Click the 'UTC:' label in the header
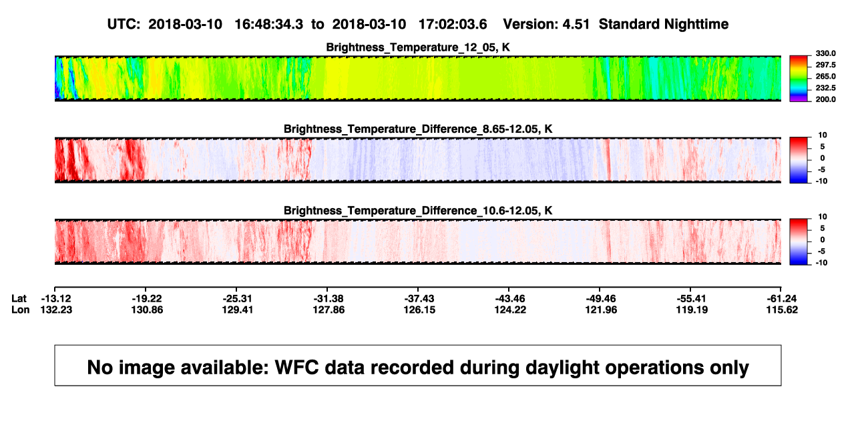This screenshot has height=445, width=868. click(124, 25)
